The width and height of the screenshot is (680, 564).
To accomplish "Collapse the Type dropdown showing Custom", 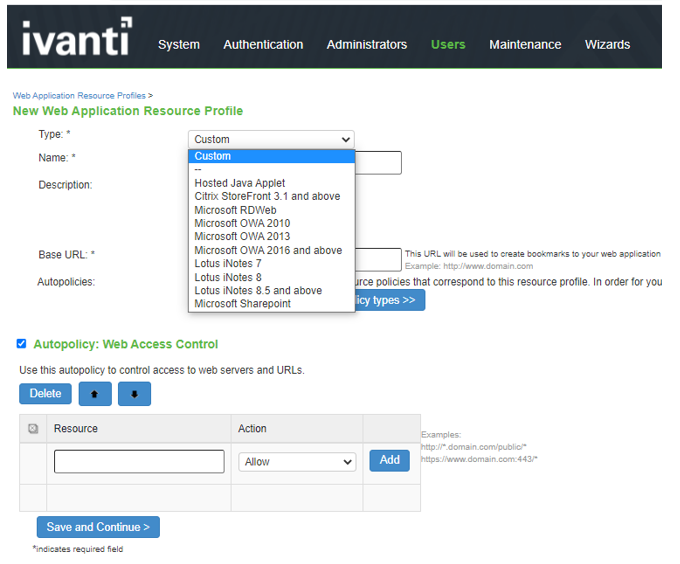I will 271,140.
